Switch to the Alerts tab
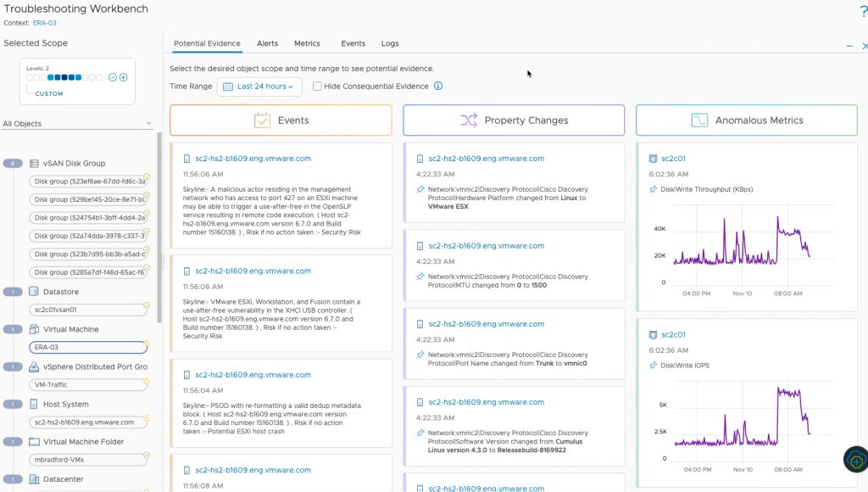This screenshot has height=492, width=868. click(267, 43)
